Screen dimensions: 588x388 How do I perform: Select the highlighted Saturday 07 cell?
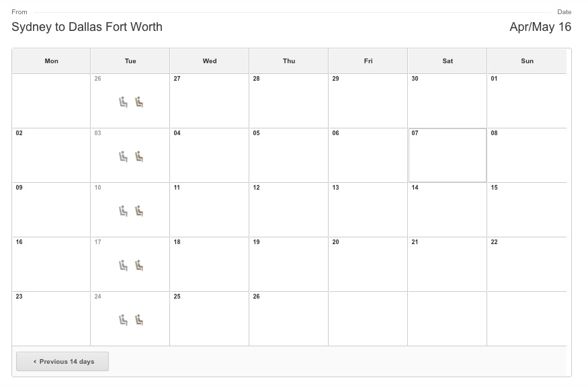coord(448,155)
